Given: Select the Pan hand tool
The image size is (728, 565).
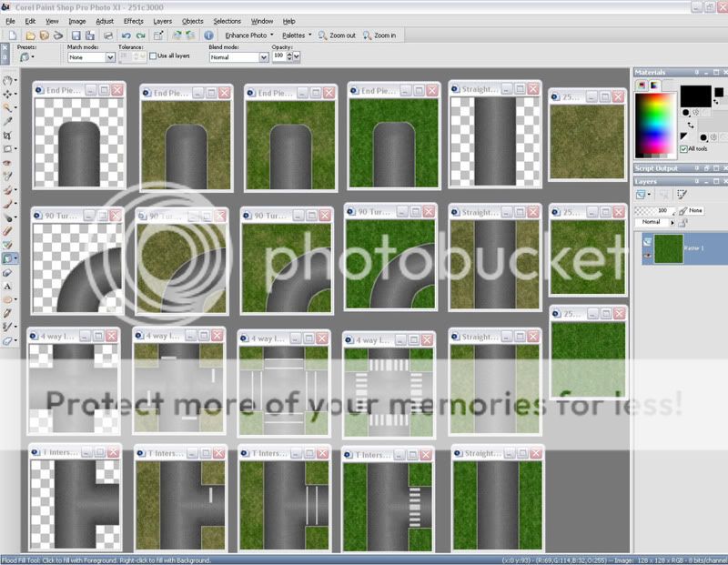Looking at the screenshot, I should pos(8,80).
